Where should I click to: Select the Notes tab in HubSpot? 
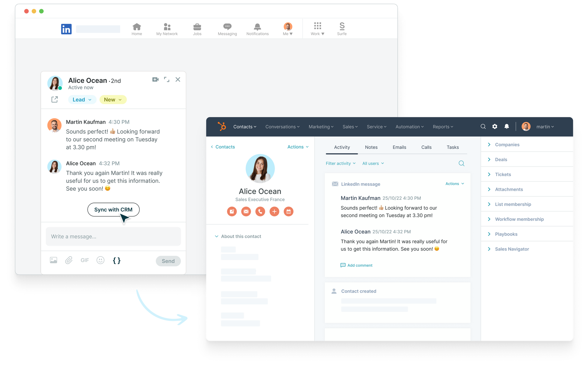pos(371,147)
